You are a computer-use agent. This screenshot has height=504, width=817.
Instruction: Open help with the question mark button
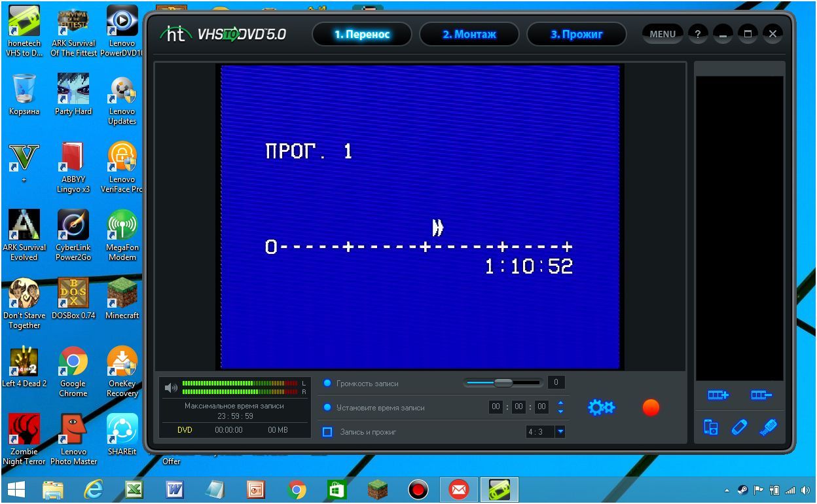[697, 34]
